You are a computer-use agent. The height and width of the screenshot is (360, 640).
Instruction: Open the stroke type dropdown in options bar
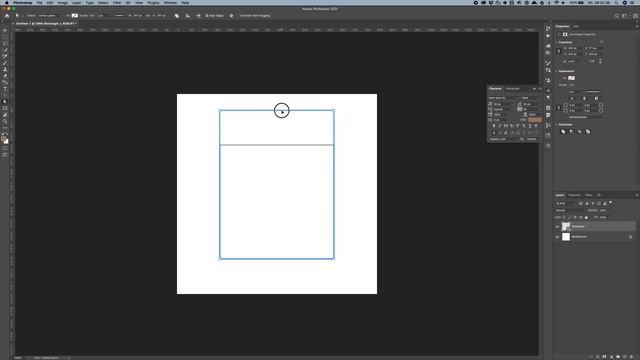click(x=120, y=16)
